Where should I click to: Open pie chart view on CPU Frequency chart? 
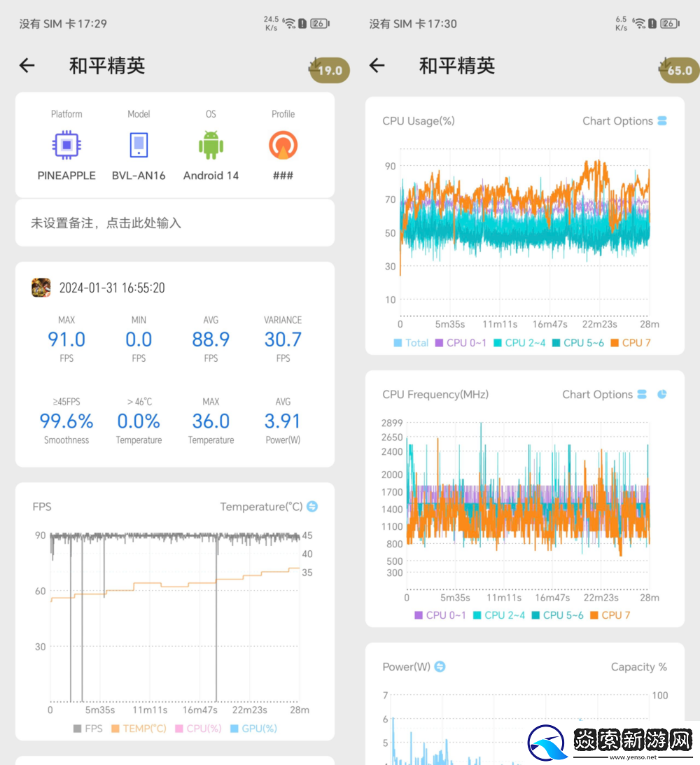[661, 394]
